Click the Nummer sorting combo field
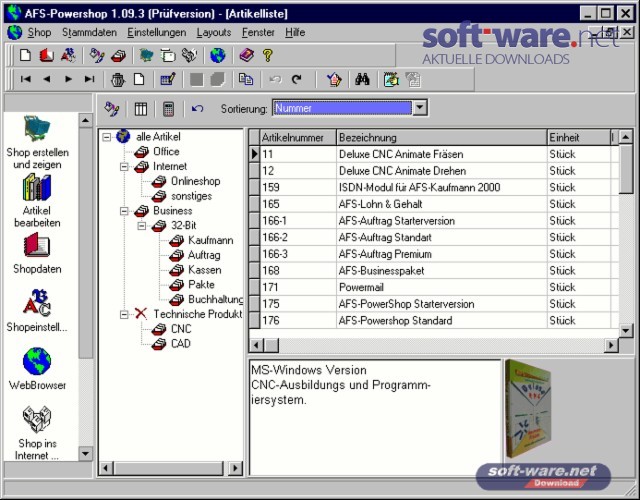Viewport: 640px width, 500px height. [343, 108]
